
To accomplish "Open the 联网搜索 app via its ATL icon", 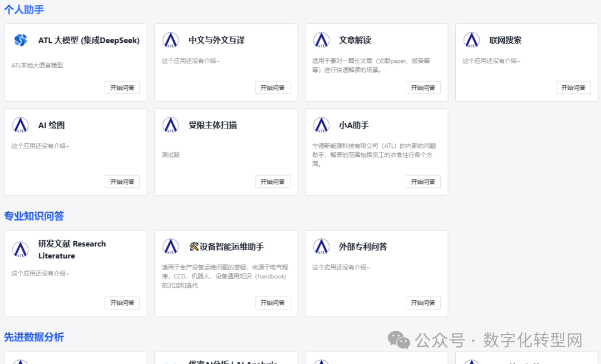I will 471,39.
